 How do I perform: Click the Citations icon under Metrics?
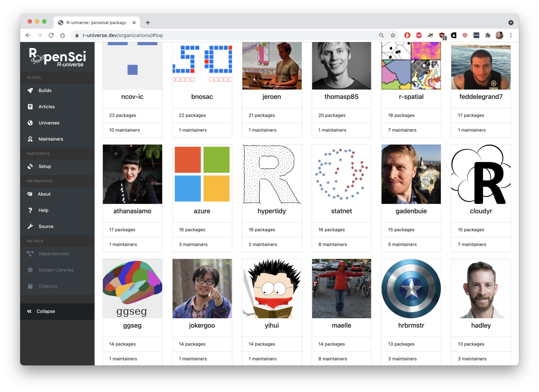click(x=30, y=286)
